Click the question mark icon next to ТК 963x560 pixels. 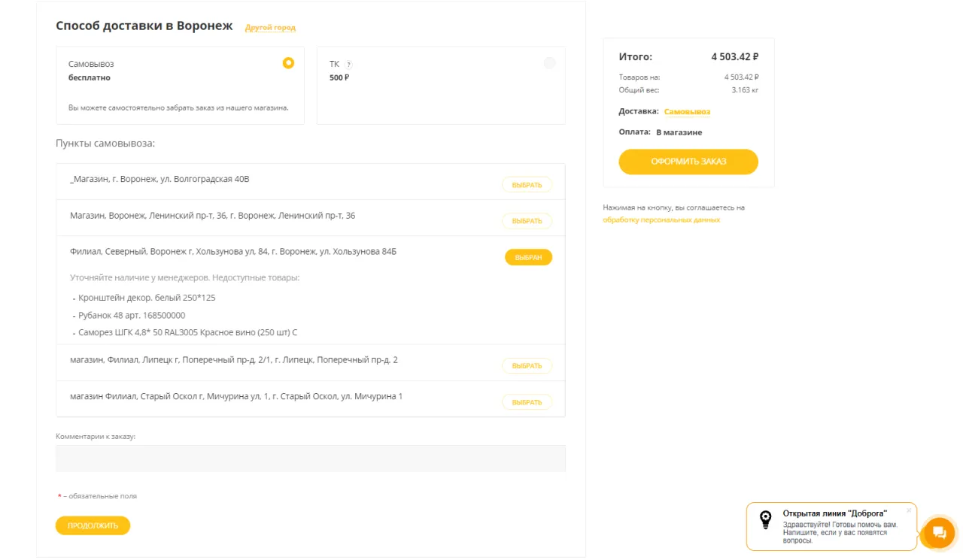coord(348,64)
